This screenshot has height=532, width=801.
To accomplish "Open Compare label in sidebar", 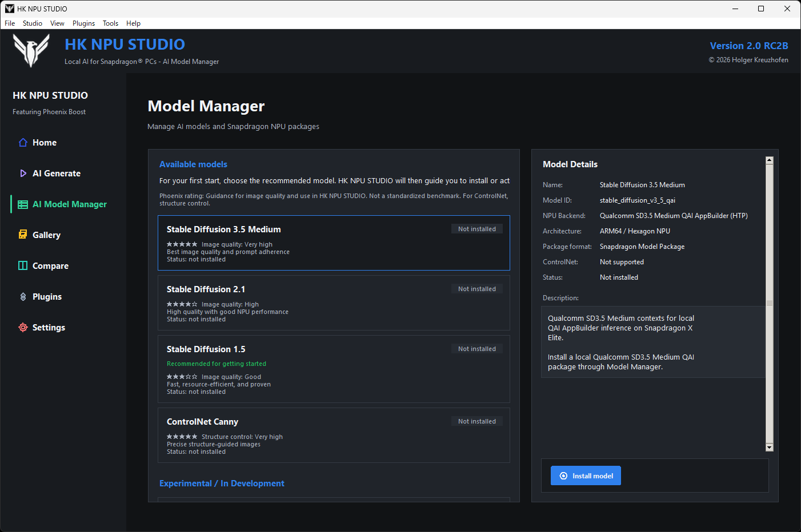I will pos(50,266).
